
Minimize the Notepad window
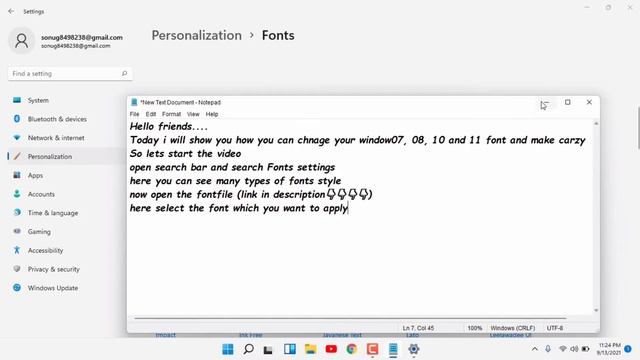click(x=546, y=102)
